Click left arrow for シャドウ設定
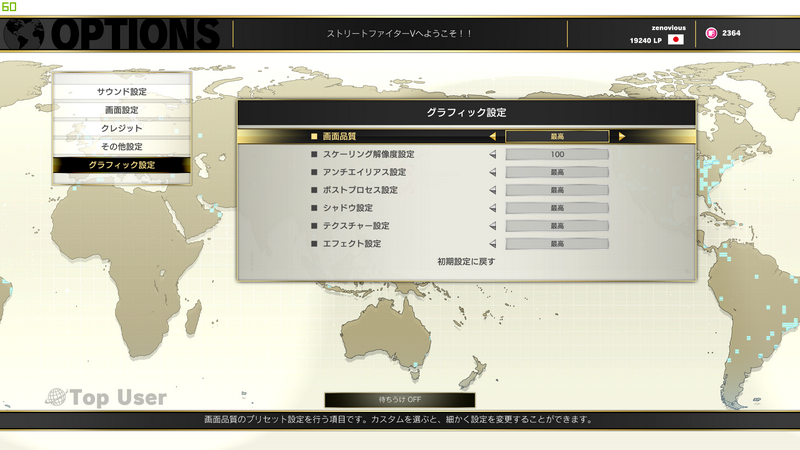 click(x=492, y=208)
